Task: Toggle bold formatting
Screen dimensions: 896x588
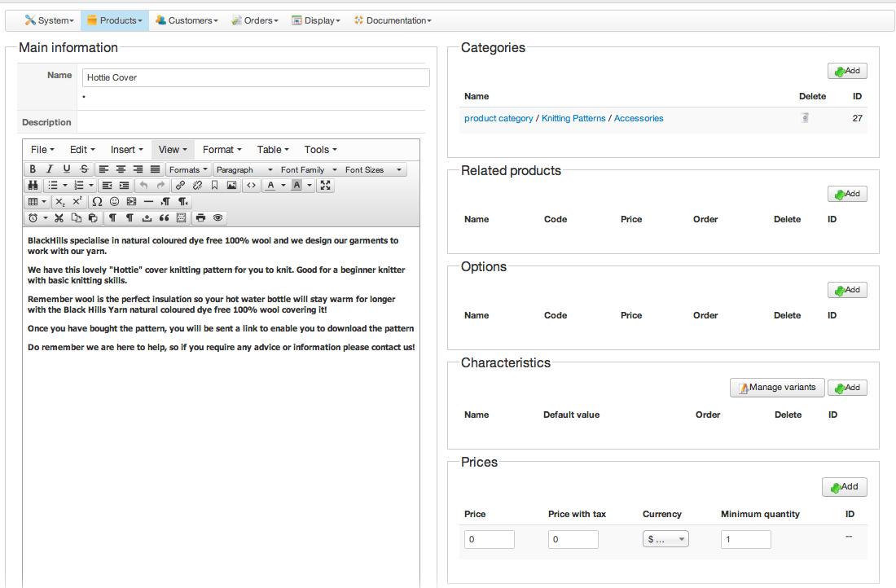Action: pos(33,169)
